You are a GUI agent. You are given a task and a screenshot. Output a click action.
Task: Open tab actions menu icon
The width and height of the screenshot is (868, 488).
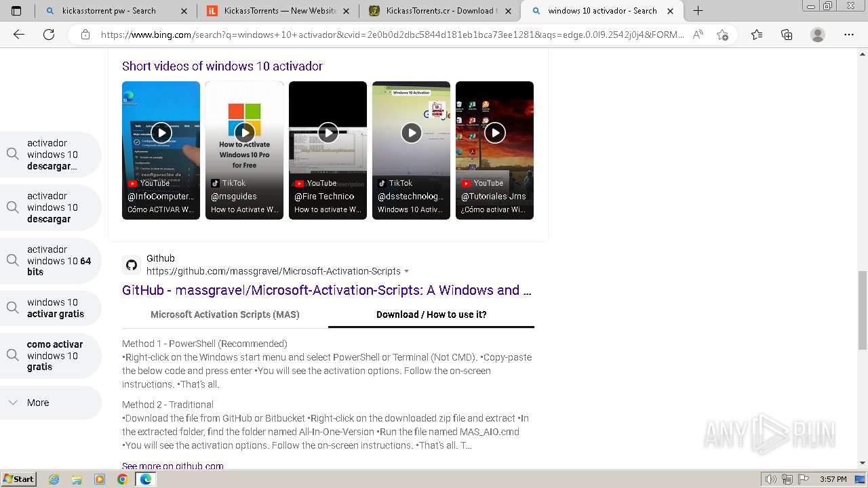click(16, 11)
